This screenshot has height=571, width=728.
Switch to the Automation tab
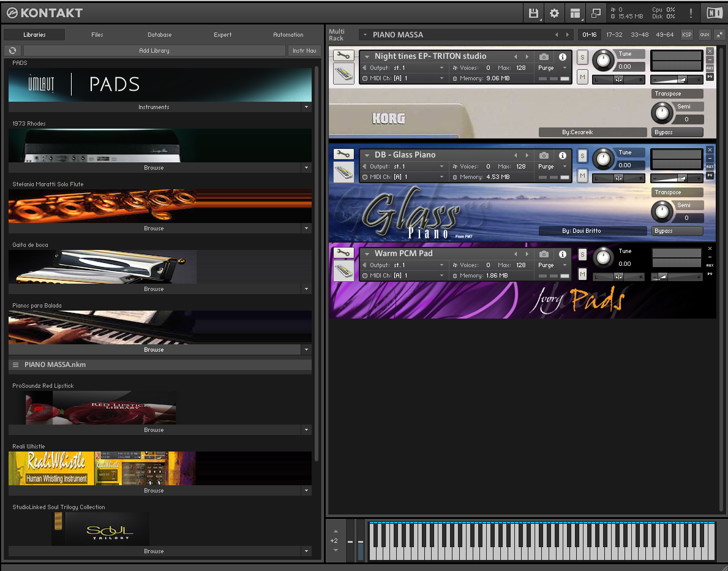(288, 35)
